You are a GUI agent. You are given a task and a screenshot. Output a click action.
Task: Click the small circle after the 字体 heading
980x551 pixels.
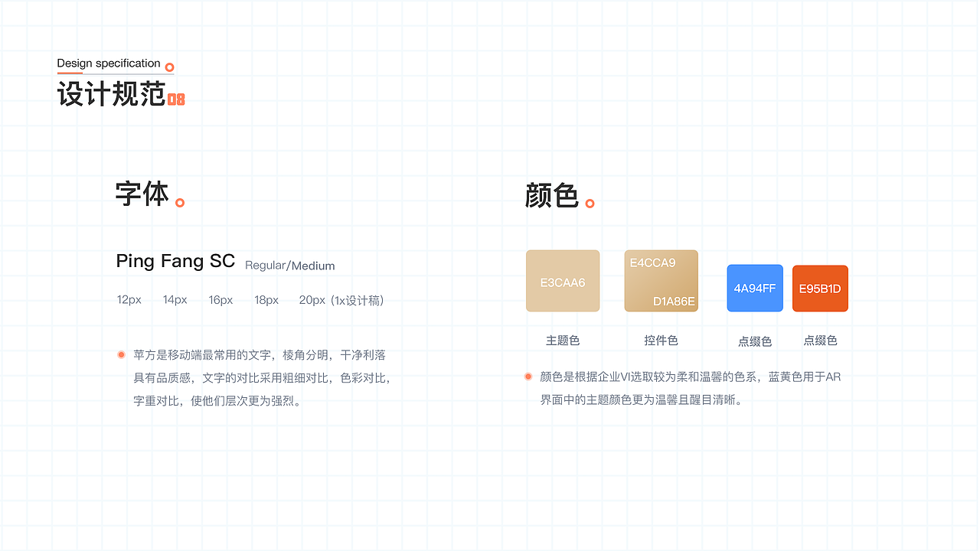tap(181, 202)
